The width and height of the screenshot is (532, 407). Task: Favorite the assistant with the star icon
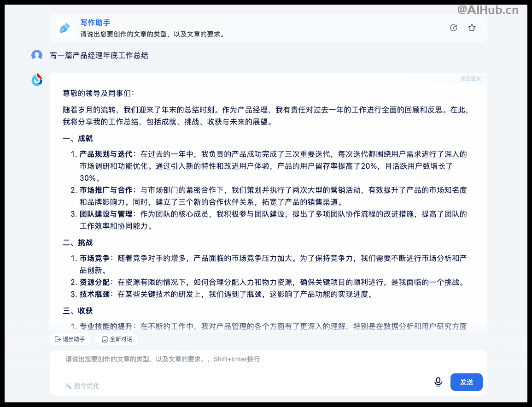pyautogui.click(x=472, y=28)
